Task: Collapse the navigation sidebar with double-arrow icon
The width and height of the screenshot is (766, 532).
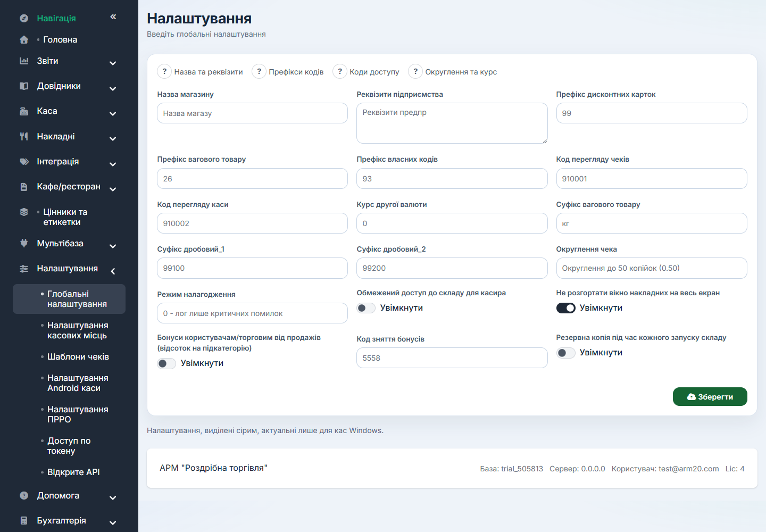Action: 113,17
